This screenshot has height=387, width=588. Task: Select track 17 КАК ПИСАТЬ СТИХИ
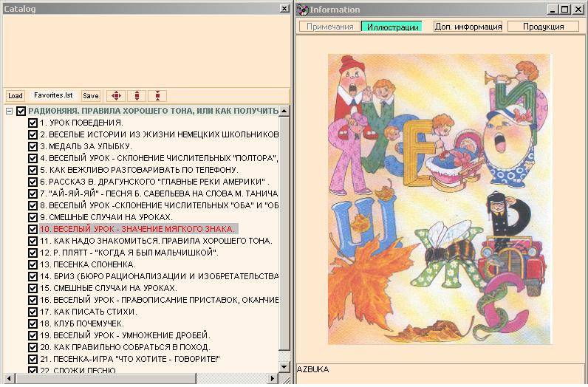click(89, 312)
